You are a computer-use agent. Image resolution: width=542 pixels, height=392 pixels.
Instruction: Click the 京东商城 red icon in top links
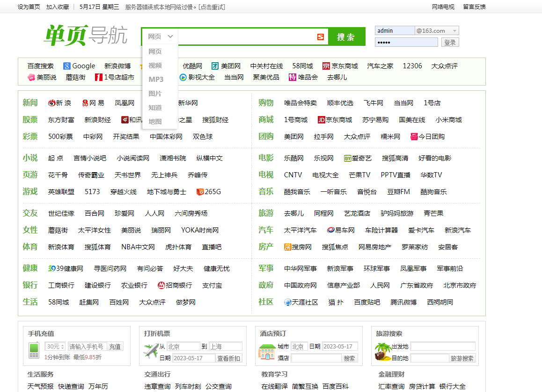[326, 66]
